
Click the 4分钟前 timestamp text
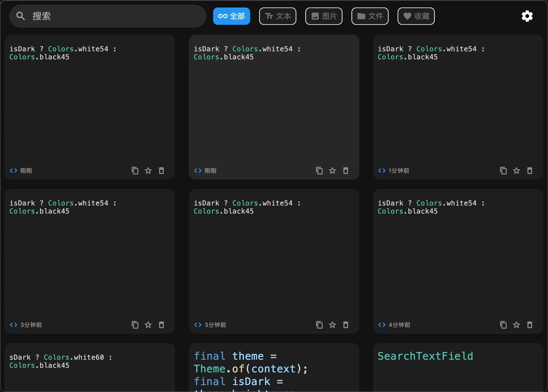click(x=399, y=325)
